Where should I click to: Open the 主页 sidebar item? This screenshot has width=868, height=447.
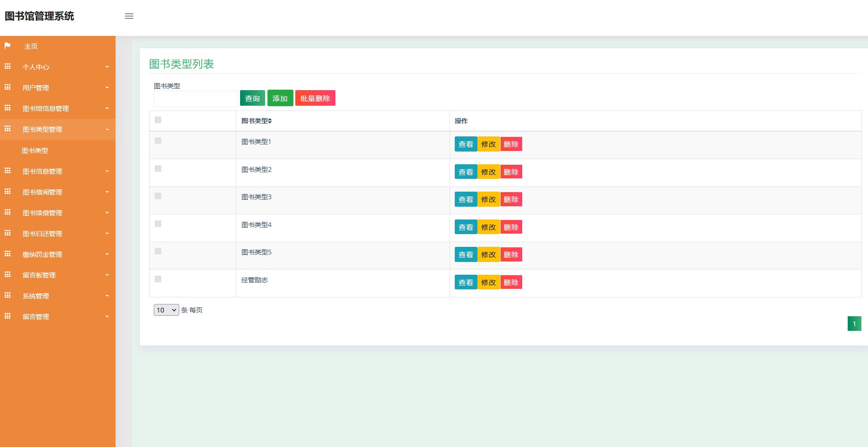click(58, 46)
